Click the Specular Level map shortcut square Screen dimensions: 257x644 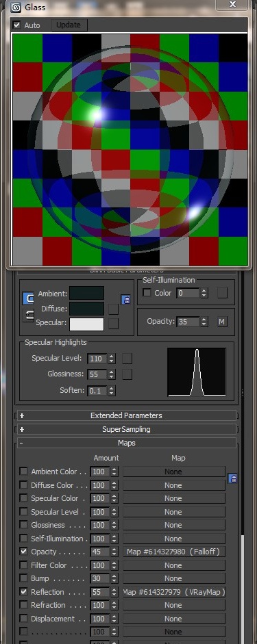127,359
